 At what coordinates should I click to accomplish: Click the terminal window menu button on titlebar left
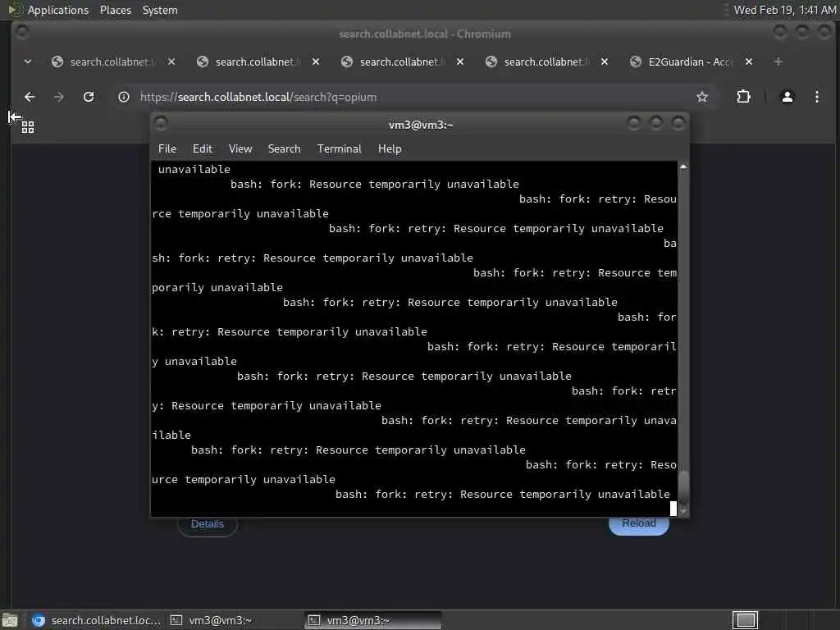pyautogui.click(x=161, y=124)
